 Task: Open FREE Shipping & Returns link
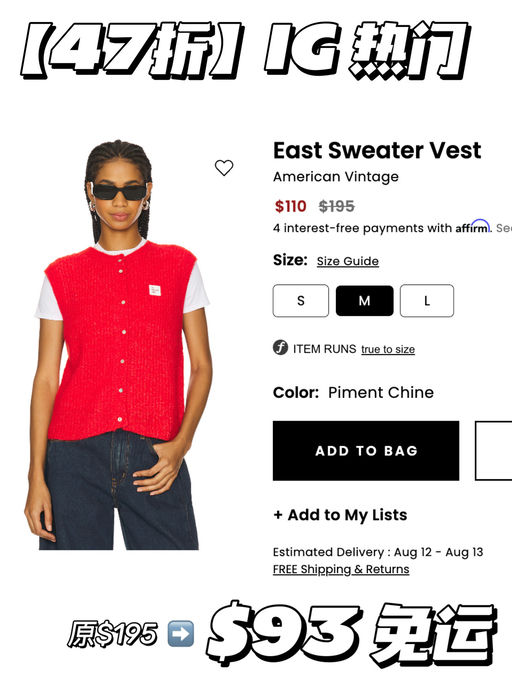click(x=341, y=569)
